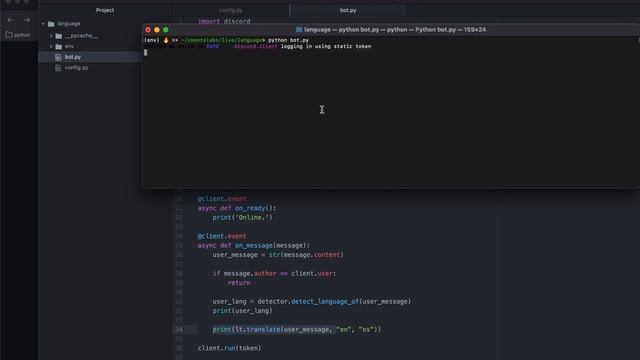
Task: Go back with the left arrow
Action: (11, 20)
